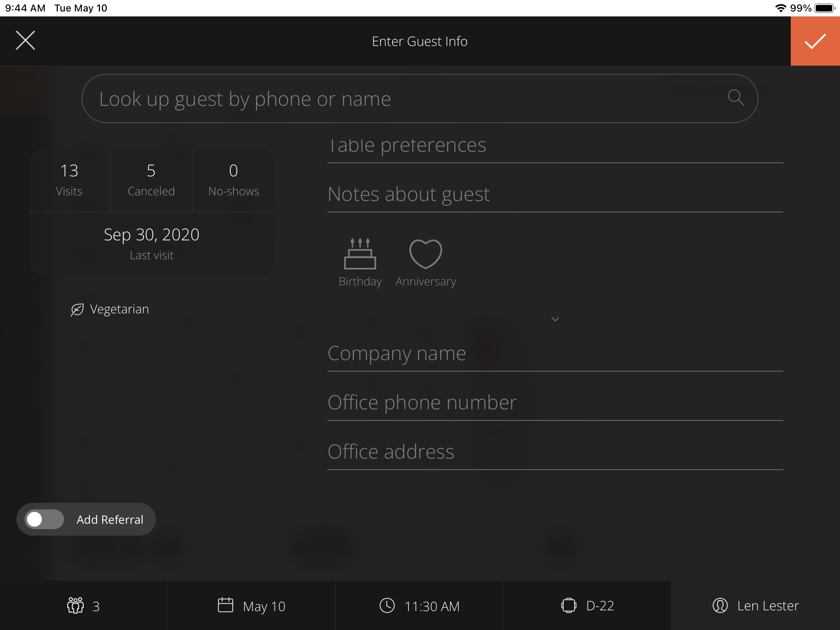
Task: Collapse section with the small chevron arrow
Action: click(x=555, y=319)
